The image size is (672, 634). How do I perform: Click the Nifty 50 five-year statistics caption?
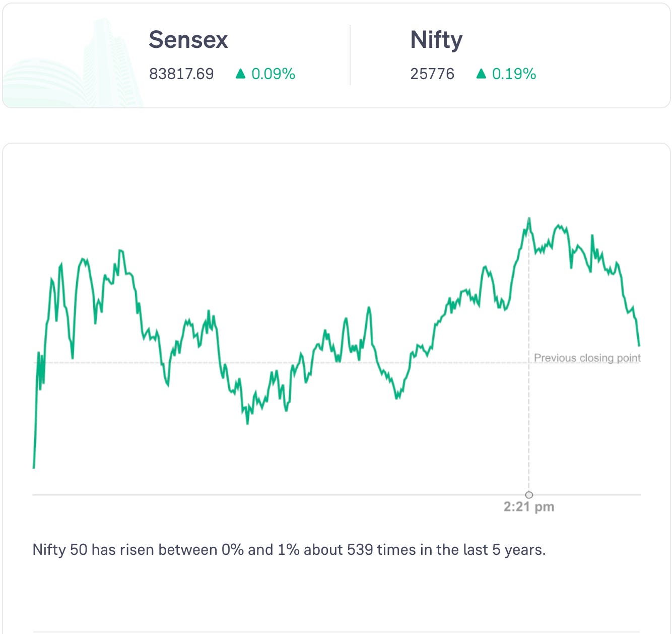pos(289,549)
